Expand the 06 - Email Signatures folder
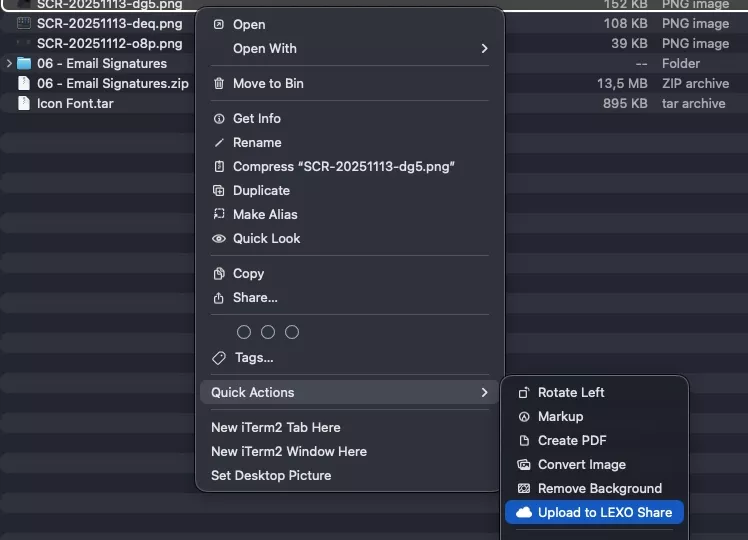This screenshot has width=748, height=540. (9, 64)
